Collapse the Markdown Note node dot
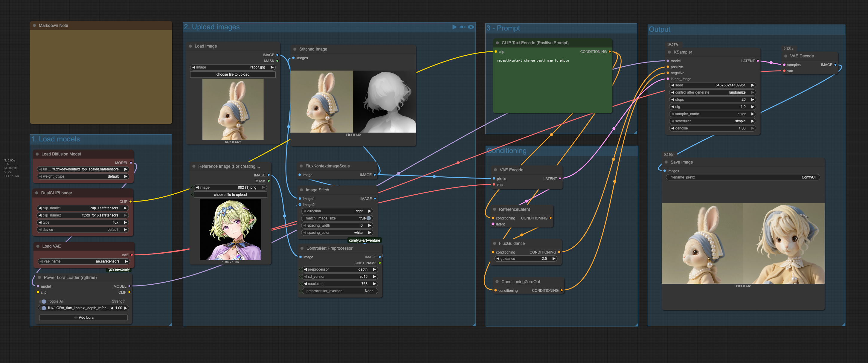Screen dimensions: 868x363 click(34, 26)
